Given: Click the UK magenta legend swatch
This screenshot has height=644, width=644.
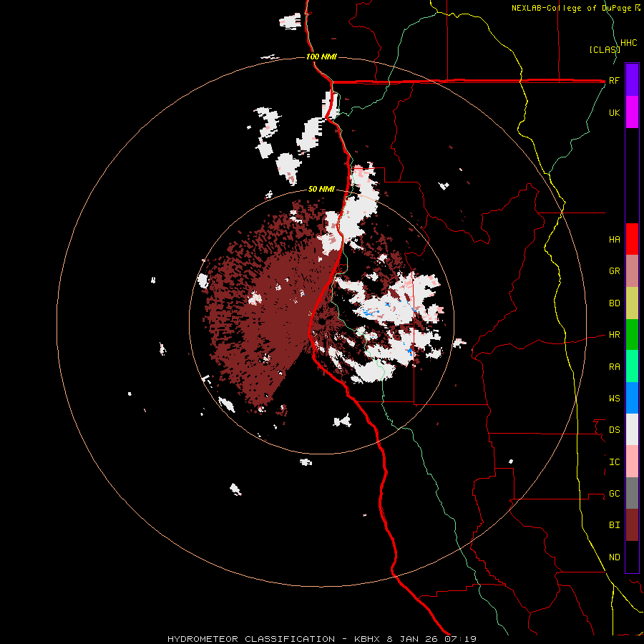Looking at the screenshot, I should (632, 112).
